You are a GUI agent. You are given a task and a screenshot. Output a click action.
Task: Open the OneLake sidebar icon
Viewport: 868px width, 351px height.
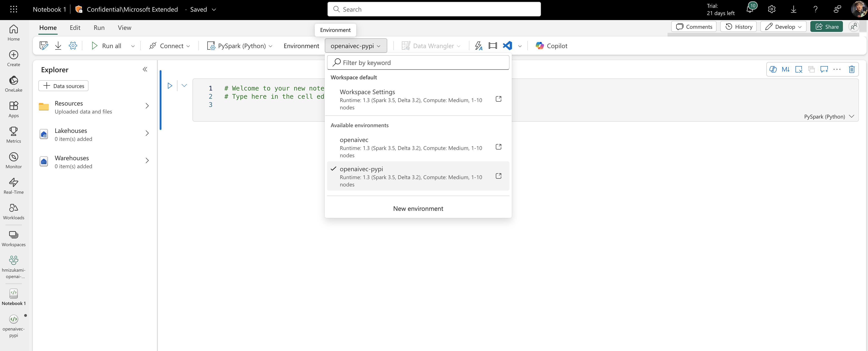tap(13, 84)
